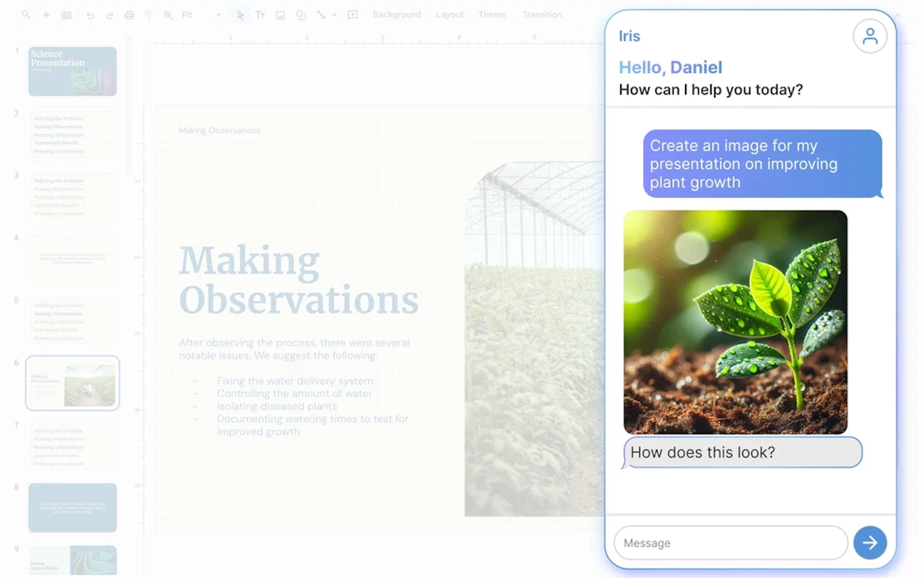Select slide 4 thumbnail in filmstrip
Screen dimensions: 924x578
click(x=72, y=259)
